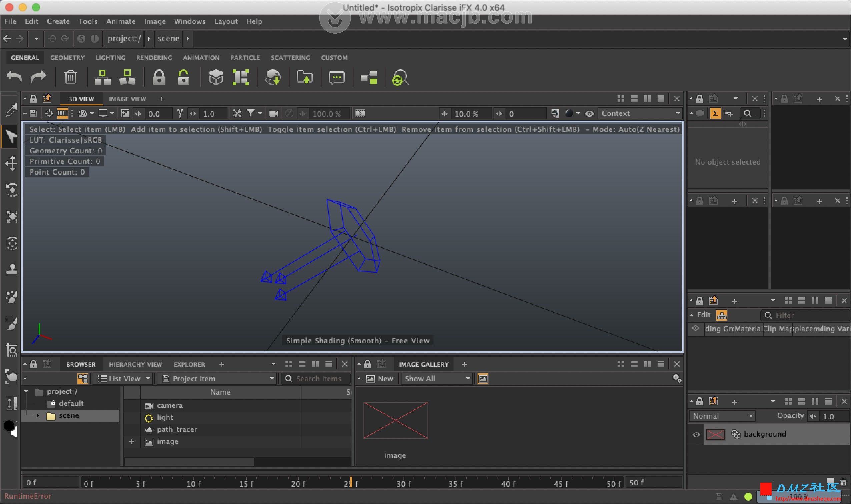Click the Redo arrow icon
851x504 pixels.
click(38, 77)
